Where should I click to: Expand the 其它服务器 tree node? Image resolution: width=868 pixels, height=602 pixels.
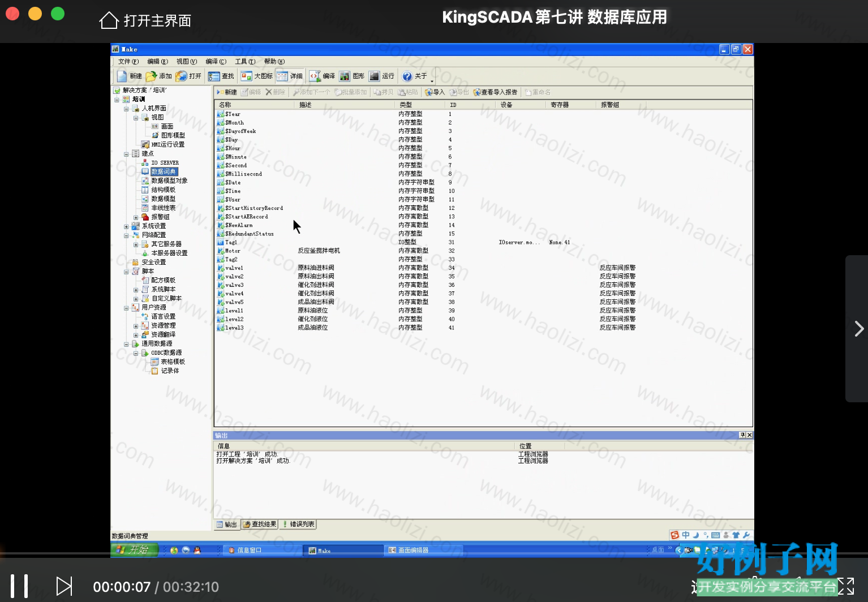(x=136, y=244)
